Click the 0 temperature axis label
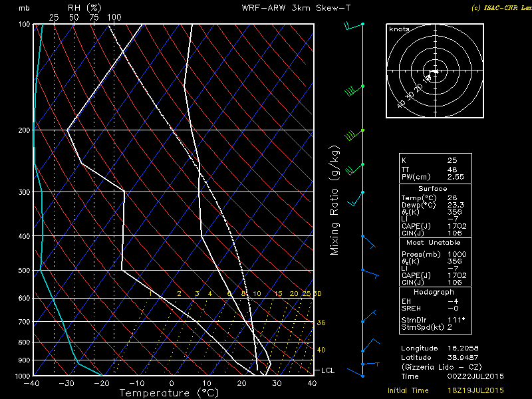 tap(172, 384)
